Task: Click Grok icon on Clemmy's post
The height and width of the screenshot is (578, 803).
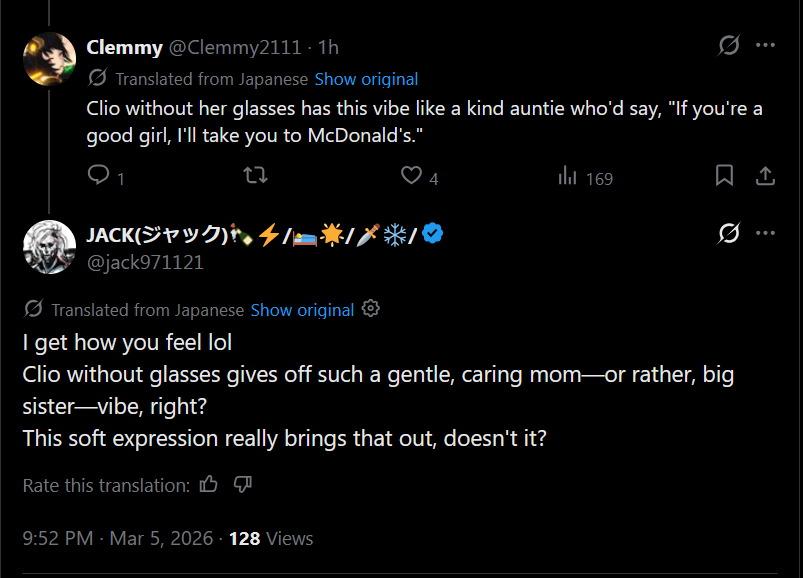Action: tap(729, 45)
